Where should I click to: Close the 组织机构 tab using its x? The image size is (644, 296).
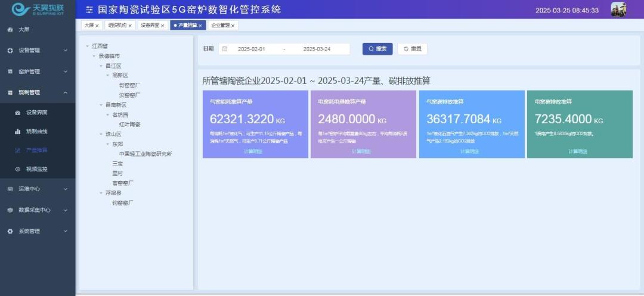[x=130, y=26]
